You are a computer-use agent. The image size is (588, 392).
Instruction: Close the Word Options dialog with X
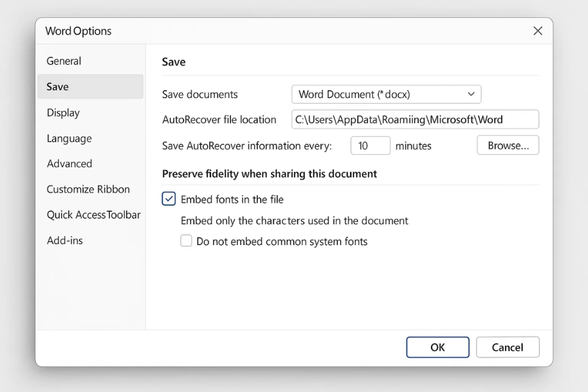tap(538, 31)
